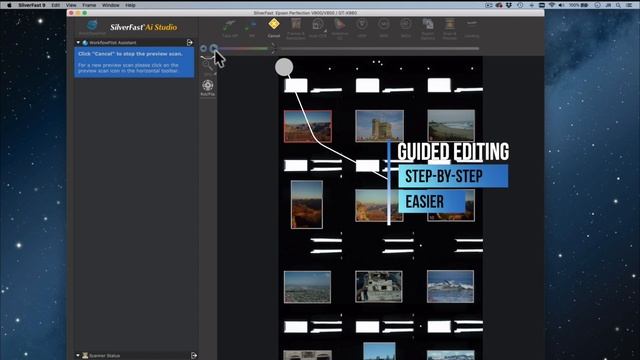640x360 pixels.
Task: Select the stone tower slide thumbnail
Action: 380,126
